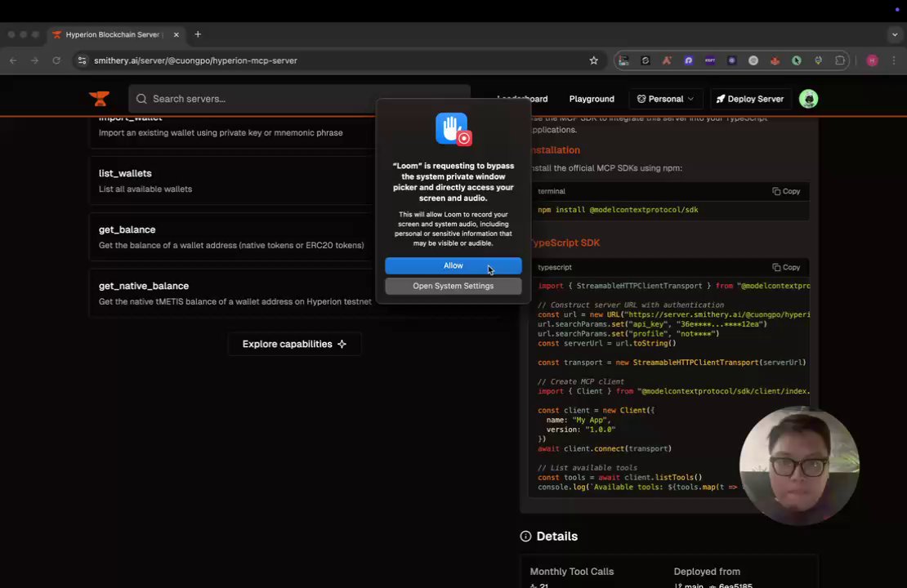Click the Loom webcam bubble

[x=799, y=466]
